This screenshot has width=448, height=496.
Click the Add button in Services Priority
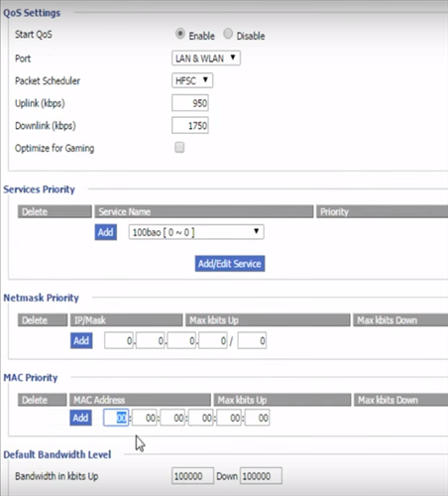pyautogui.click(x=106, y=232)
